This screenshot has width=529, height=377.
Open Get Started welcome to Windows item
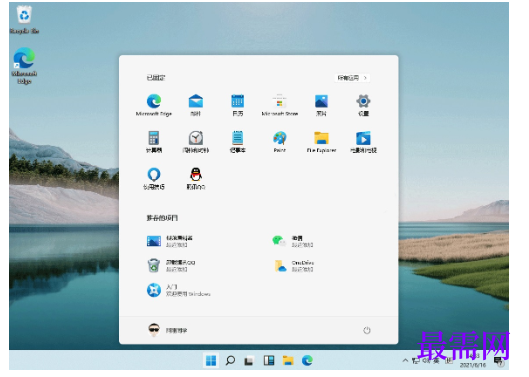coord(178,290)
